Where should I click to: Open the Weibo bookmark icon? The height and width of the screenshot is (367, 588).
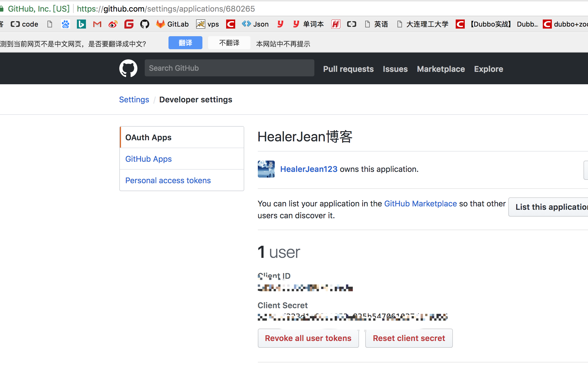(x=113, y=24)
